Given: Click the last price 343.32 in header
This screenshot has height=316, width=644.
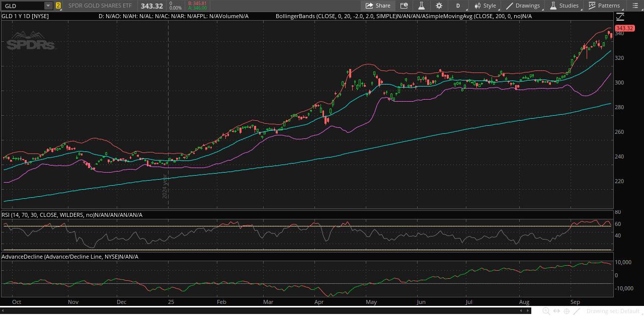Looking at the screenshot, I should (152, 6).
